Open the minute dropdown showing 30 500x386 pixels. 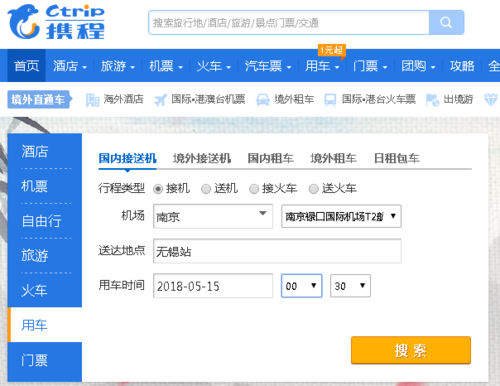coord(350,286)
